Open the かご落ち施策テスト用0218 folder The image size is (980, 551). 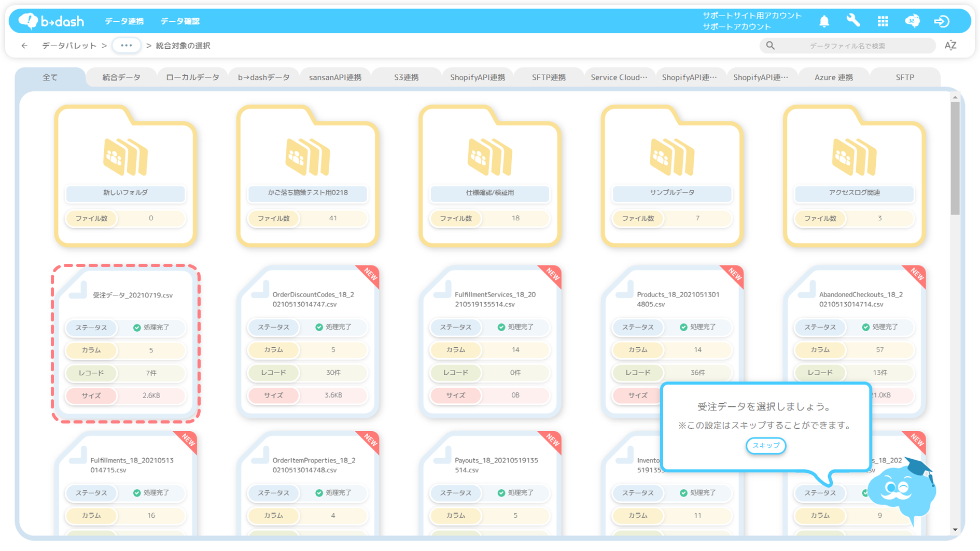click(x=307, y=175)
